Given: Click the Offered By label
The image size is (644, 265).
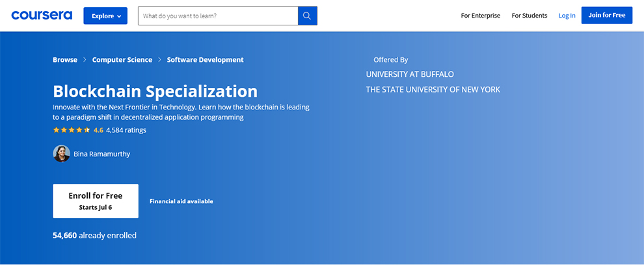Looking at the screenshot, I should click(x=390, y=59).
